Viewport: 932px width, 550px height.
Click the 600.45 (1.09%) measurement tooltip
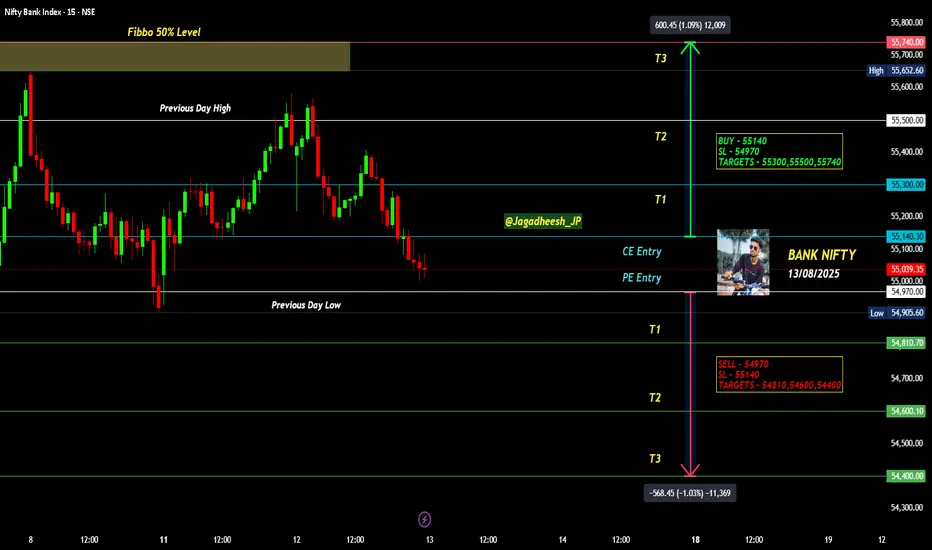point(690,25)
